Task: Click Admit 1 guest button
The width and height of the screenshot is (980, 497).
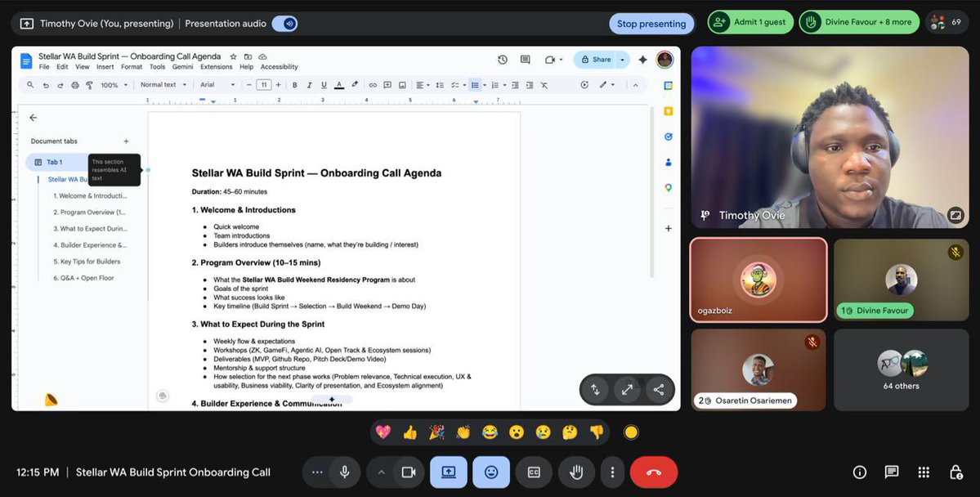Action: [750, 22]
